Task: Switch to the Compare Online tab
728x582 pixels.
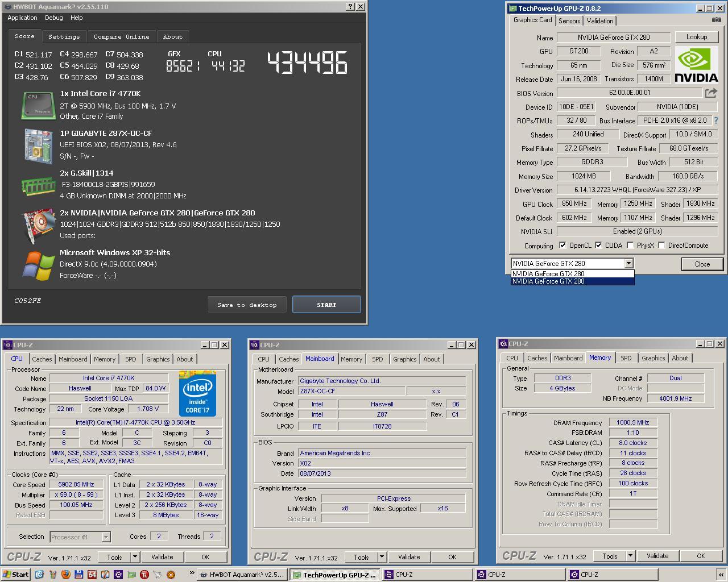Action: coord(122,36)
